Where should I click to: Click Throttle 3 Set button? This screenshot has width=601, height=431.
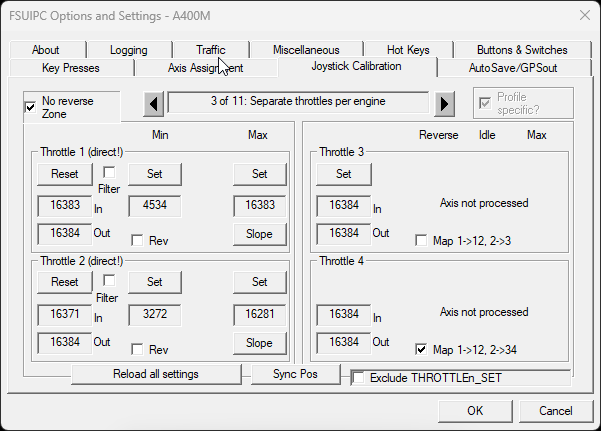(x=344, y=174)
